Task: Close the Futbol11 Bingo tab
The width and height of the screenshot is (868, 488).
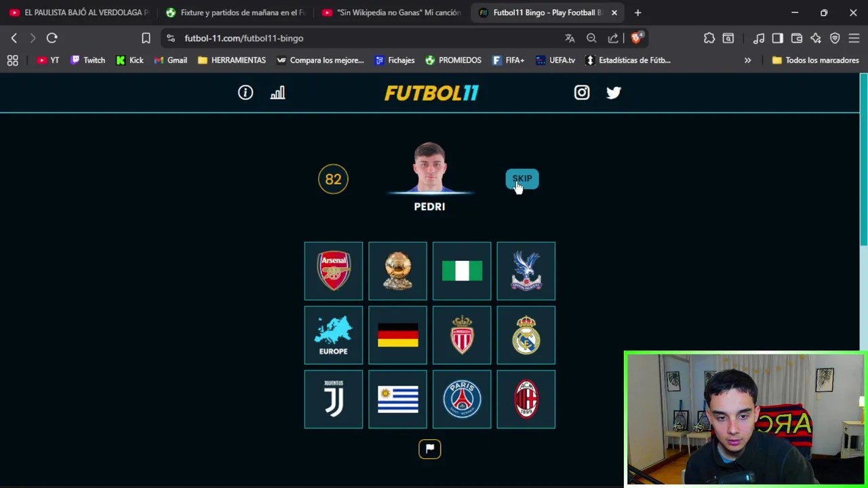Action: click(614, 12)
